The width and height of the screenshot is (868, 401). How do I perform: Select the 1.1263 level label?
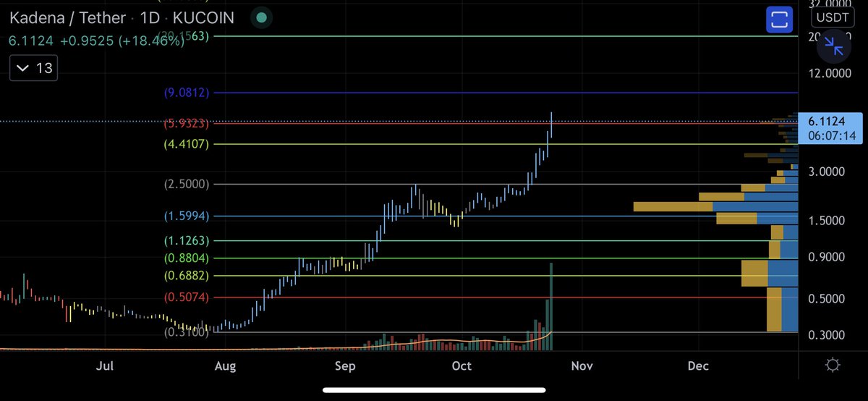tap(186, 240)
